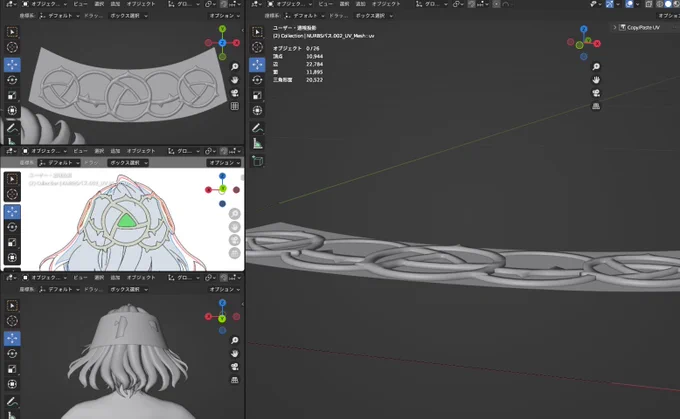Open transform orientation dropdown in main viewport header
The height and width of the screenshot is (419, 680).
pyautogui.click(x=432, y=4)
